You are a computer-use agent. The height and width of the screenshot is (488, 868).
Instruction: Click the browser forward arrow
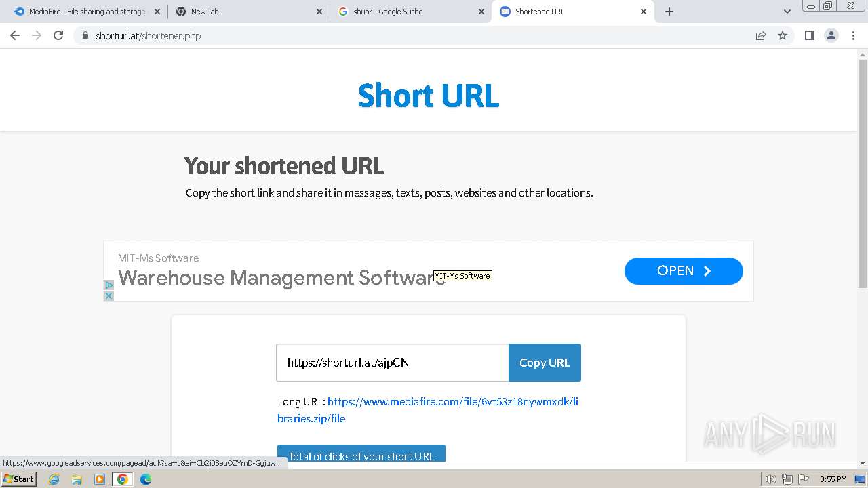37,36
